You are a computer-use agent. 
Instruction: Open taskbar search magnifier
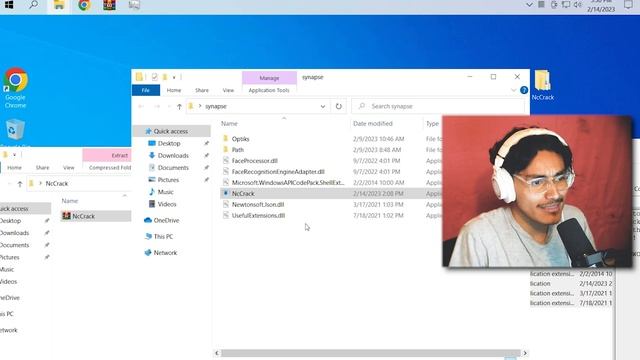point(33,5)
